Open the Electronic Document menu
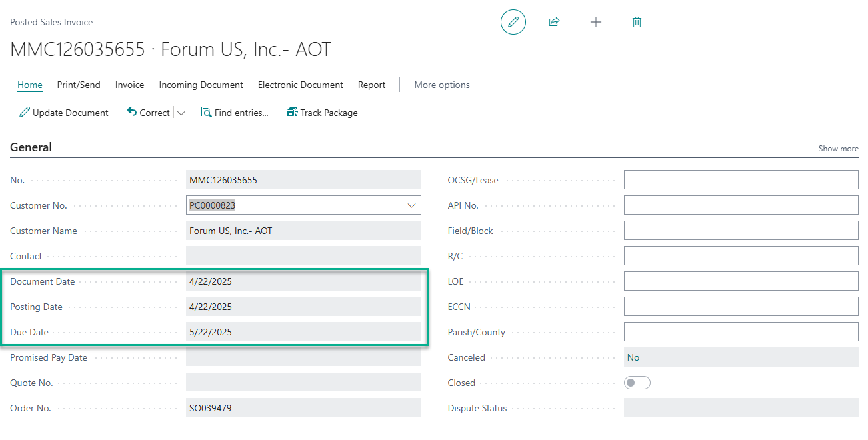The image size is (868, 440). tap(301, 85)
